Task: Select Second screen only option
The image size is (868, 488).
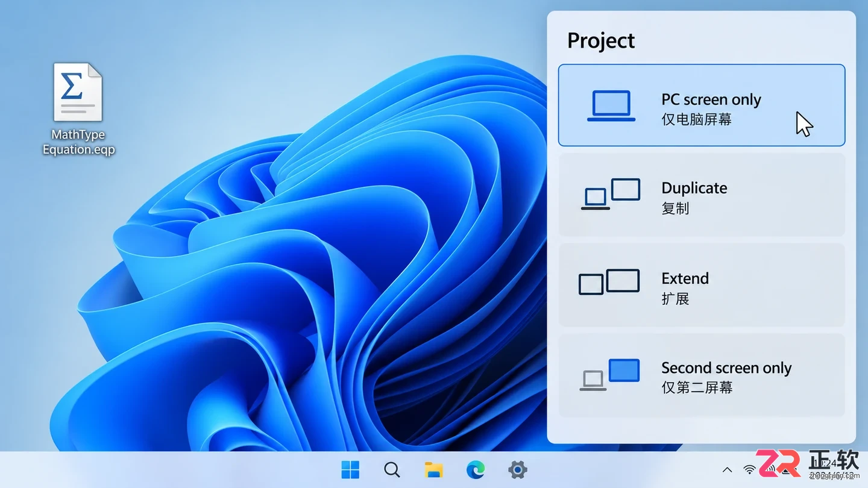Action: point(702,375)
